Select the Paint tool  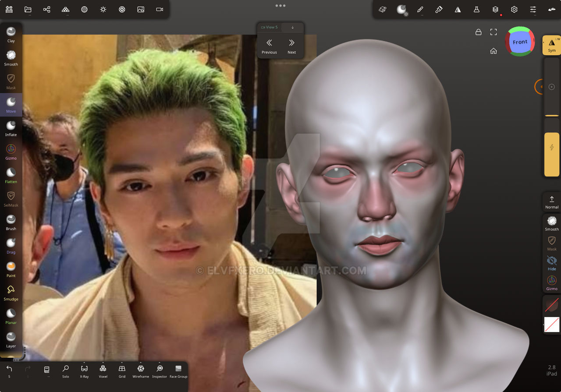tap(11, 269)
